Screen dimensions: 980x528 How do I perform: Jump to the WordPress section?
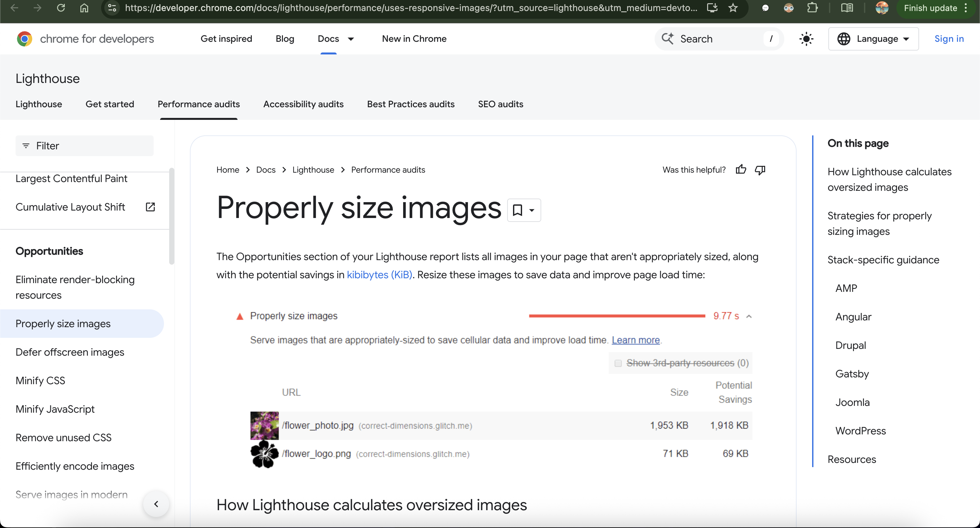point(860,431)
